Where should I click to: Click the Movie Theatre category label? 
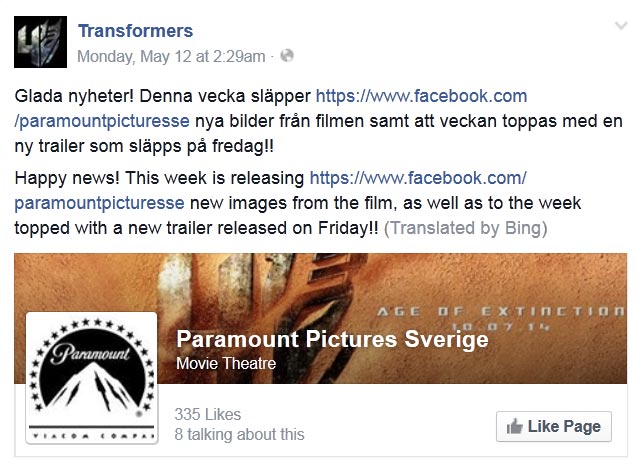(x=225, y=364)
